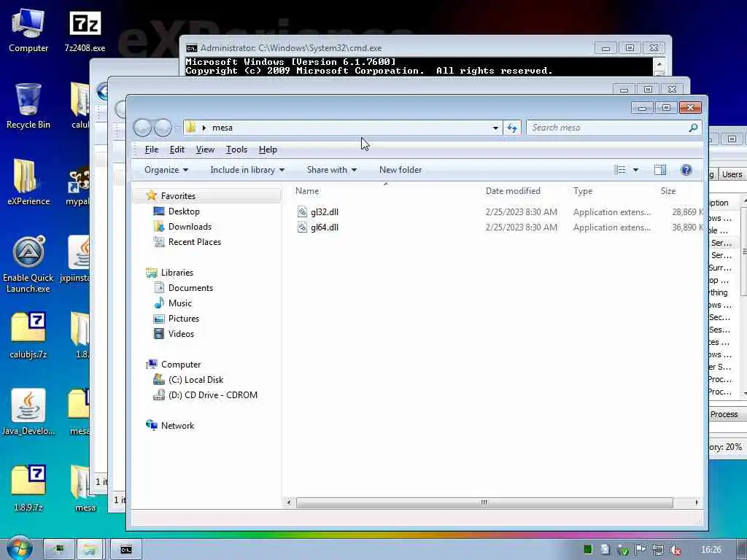Launch Enable Quick Launch.exe desktop icon
Screen dimensions: 747x560
point(28,264)
